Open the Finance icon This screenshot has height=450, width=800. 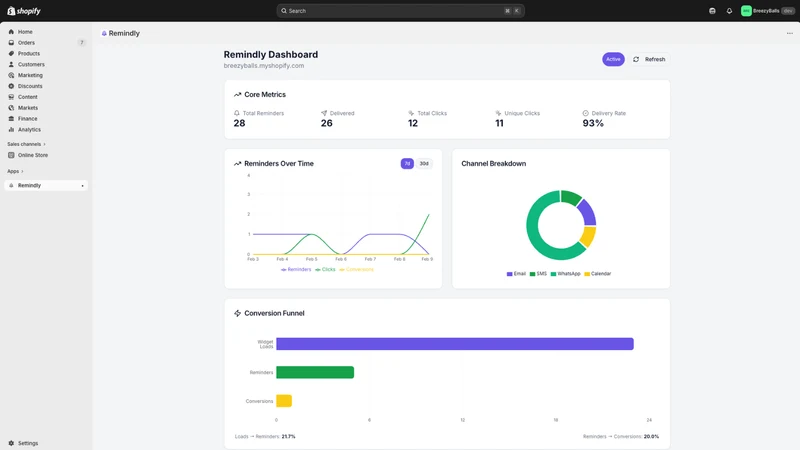[x=11, y=118]
